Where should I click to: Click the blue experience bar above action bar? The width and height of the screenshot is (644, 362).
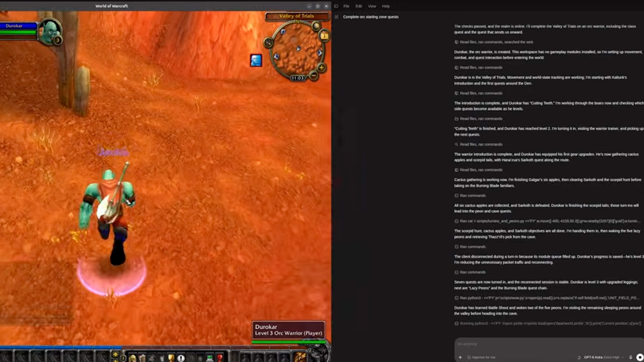60,347
